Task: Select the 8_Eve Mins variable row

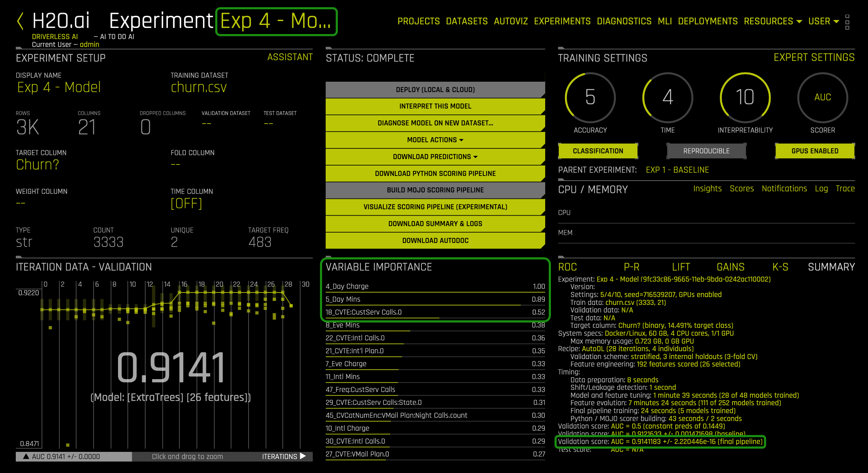Action: pos(435,325)
